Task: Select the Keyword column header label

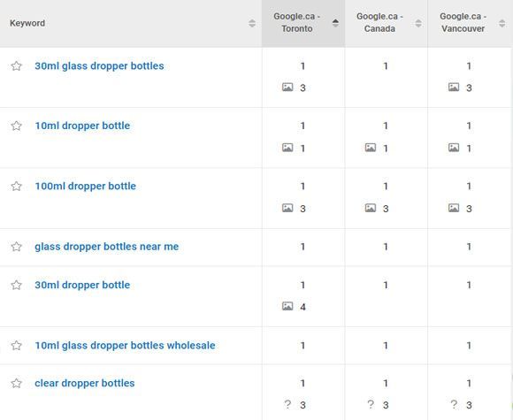Action: 27,23
